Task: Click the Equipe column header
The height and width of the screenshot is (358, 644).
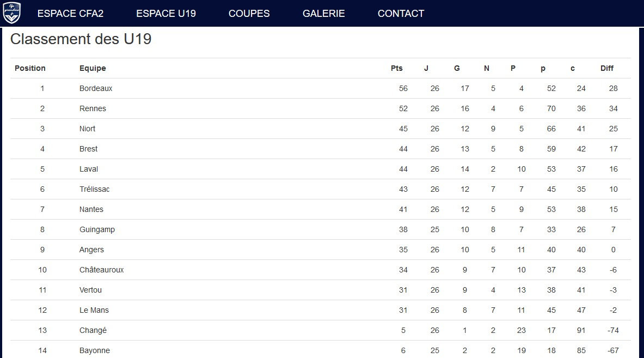Action: pos(93,68)
